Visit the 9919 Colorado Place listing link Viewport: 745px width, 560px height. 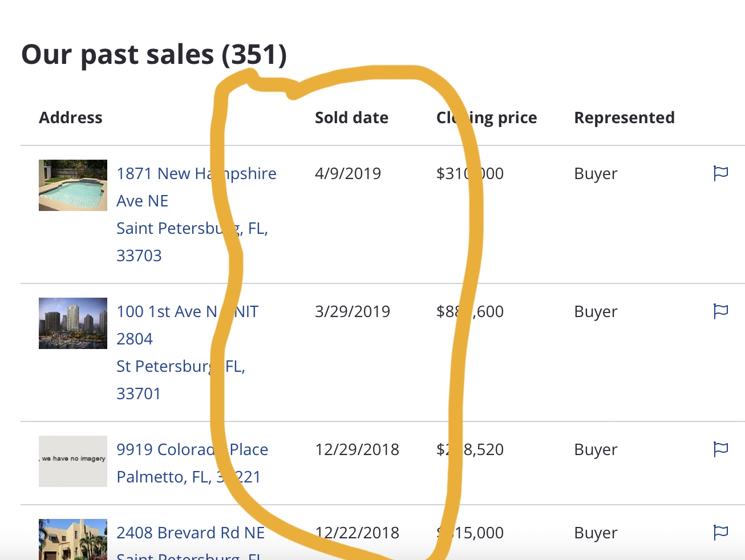(x=164, y=450)
